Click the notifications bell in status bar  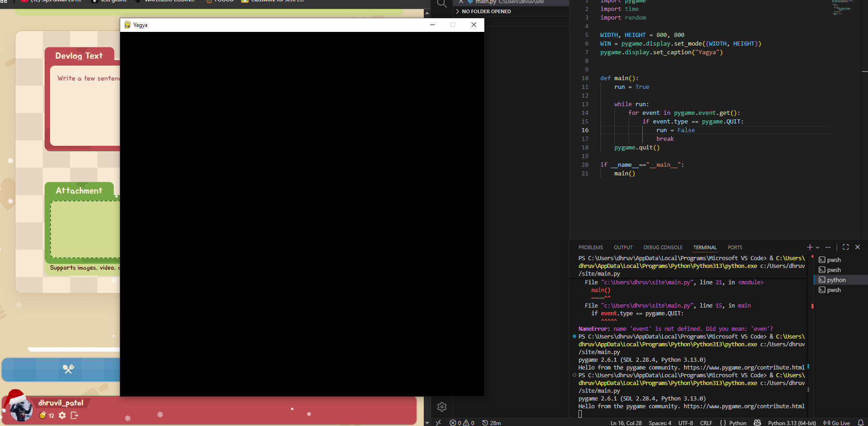pos(860,423)
